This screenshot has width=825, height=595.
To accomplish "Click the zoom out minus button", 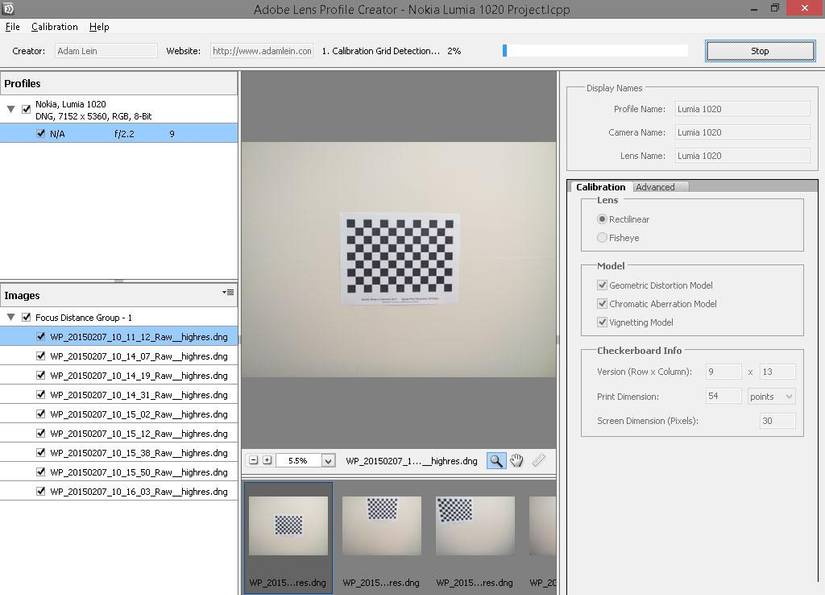I will (254, 460).
